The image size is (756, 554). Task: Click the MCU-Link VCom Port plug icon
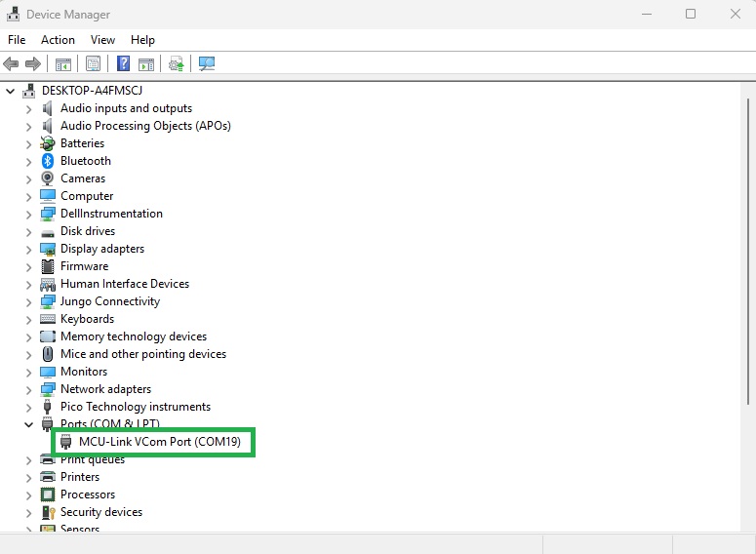coord(66,442)
